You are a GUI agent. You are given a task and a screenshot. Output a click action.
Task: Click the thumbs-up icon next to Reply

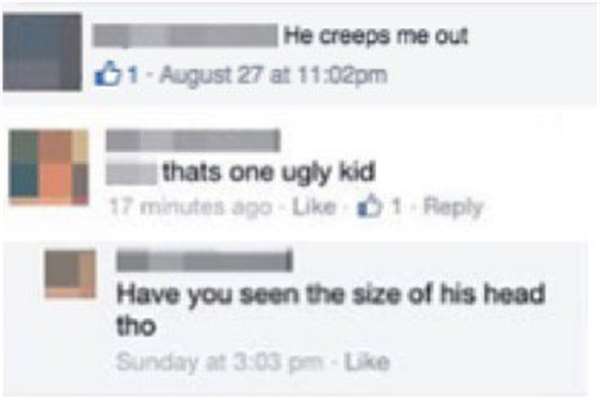(x=370, y=207)
